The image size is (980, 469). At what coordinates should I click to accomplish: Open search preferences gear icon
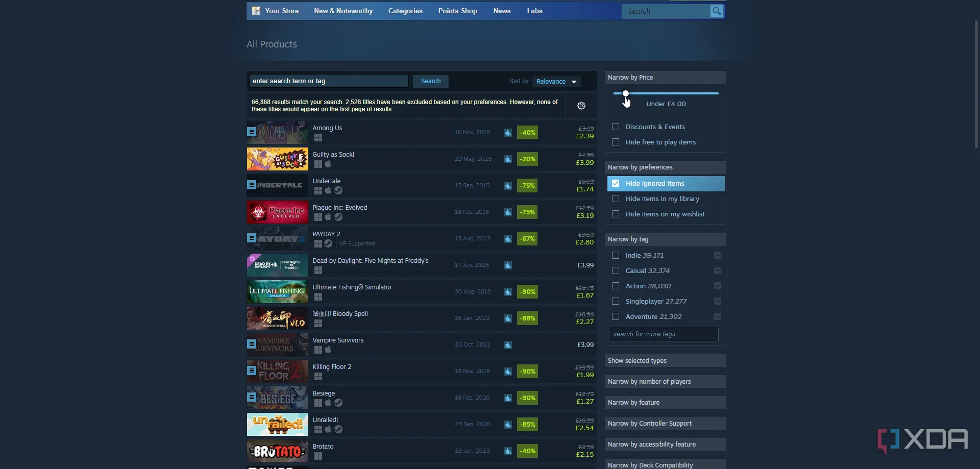tap(581, 106)
